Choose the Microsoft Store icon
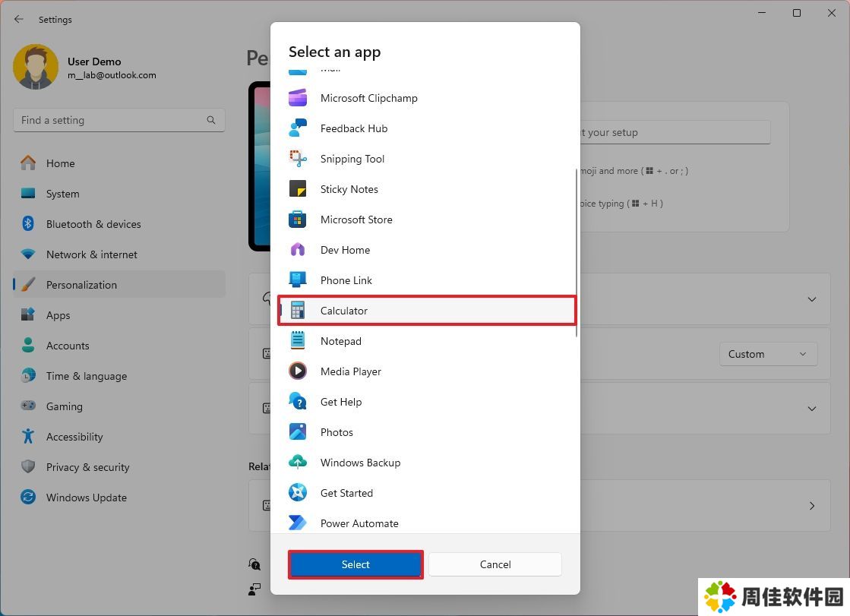The image size is (850, 616). click(298, 220)
